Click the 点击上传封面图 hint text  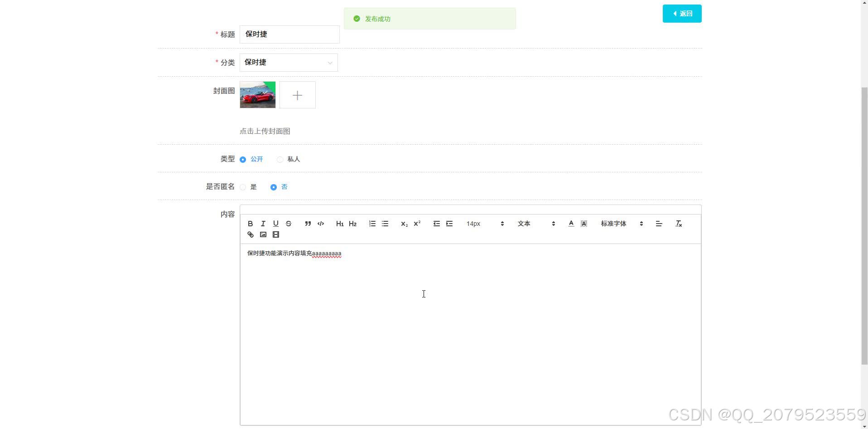[265, 131]
